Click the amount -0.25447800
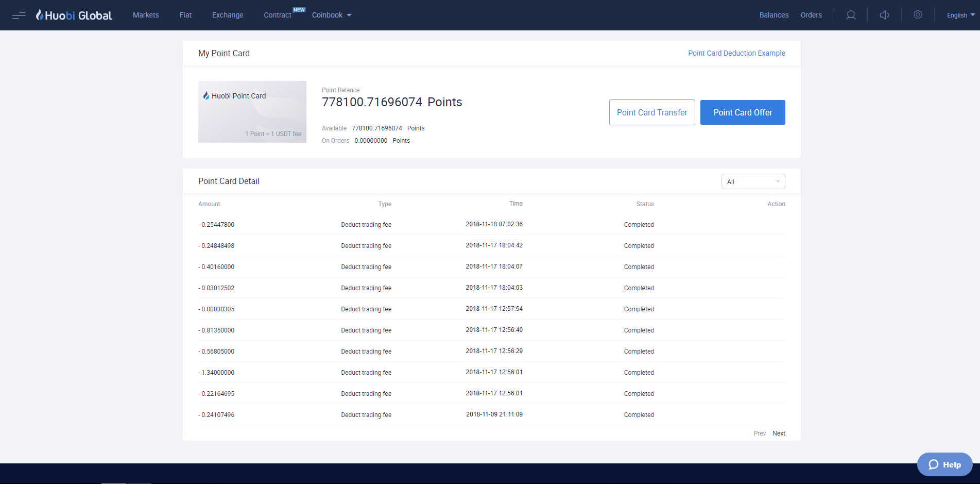The width and height of the screenshot is (980, 484). (x=216, y=225)
